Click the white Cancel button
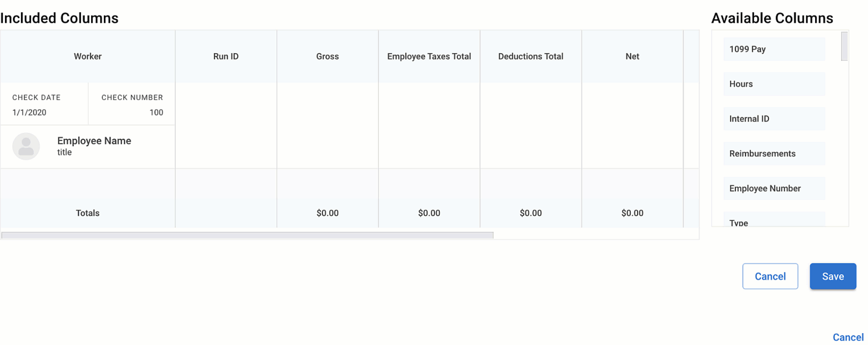 click(x=770, y=276)
